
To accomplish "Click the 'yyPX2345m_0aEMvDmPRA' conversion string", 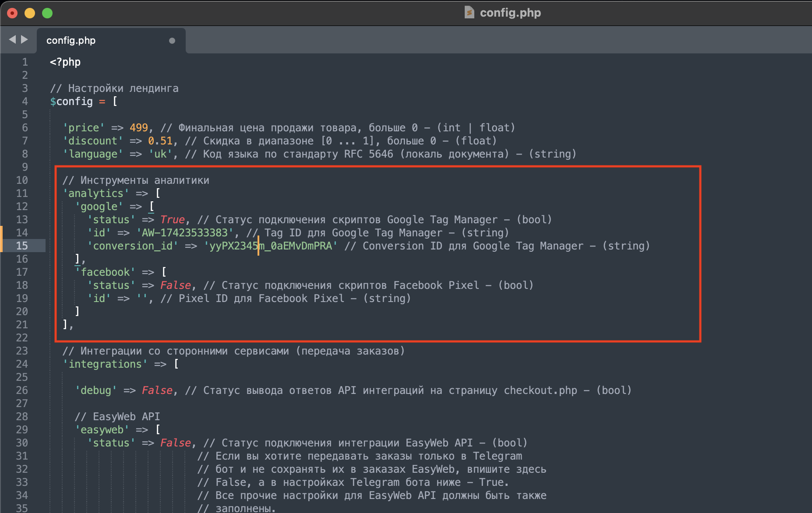I will [271, 246].
